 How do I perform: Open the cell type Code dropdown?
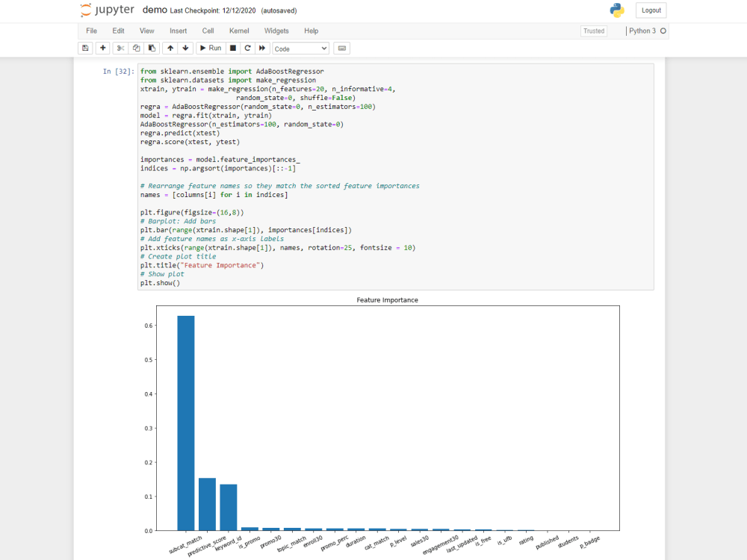click(x=300, y=49)
